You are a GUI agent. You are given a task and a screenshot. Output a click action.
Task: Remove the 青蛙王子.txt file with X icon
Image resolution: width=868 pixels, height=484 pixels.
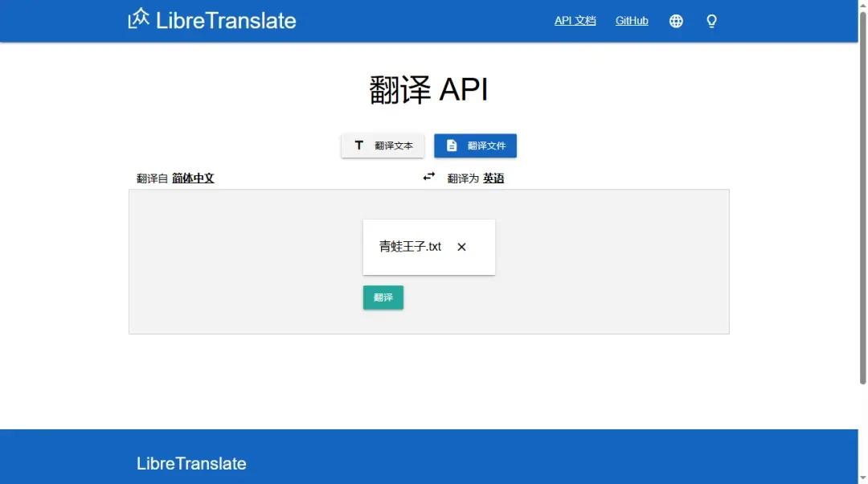461,247
